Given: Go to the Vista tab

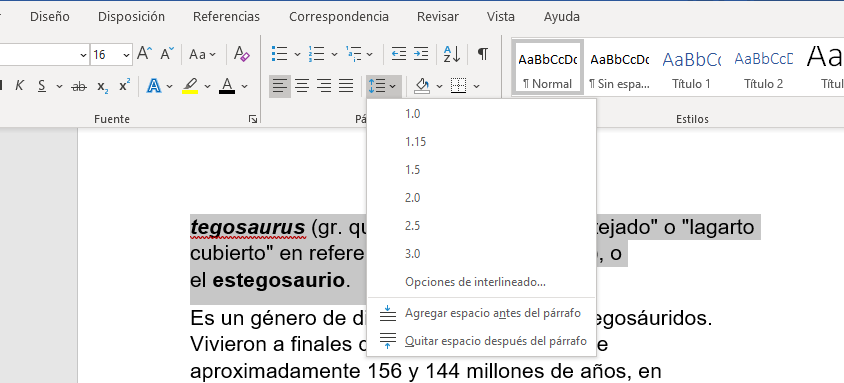Looking at the screenshot, I should pos(501,17).
